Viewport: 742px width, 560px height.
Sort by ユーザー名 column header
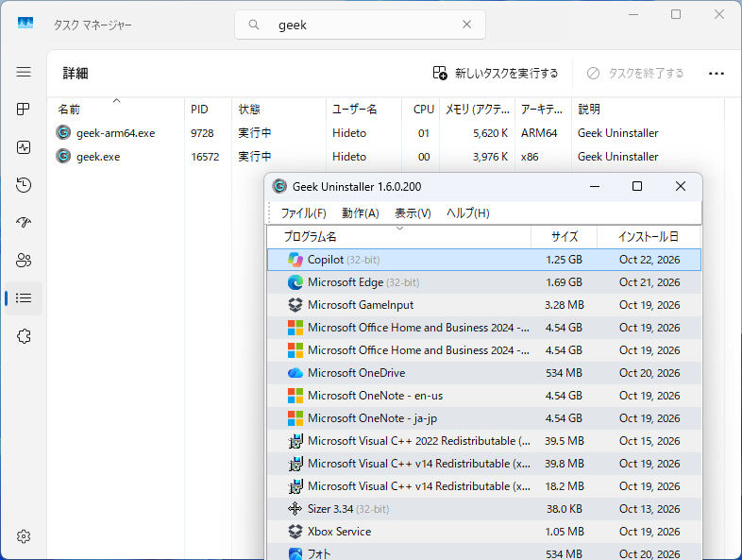click(x=363, y=110)
